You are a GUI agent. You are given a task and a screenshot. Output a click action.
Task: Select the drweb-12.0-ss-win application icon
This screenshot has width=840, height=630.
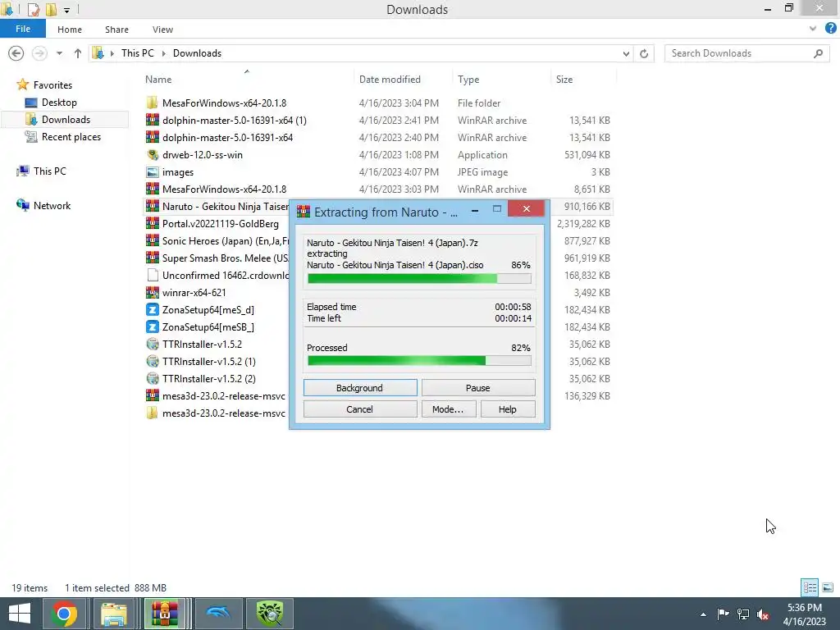pos(152,155)
